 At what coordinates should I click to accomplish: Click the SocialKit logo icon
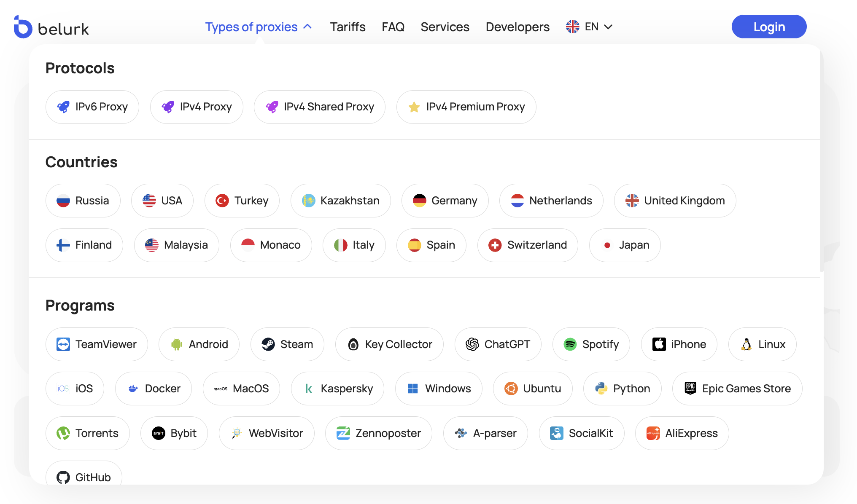click(x=557, y=433)
